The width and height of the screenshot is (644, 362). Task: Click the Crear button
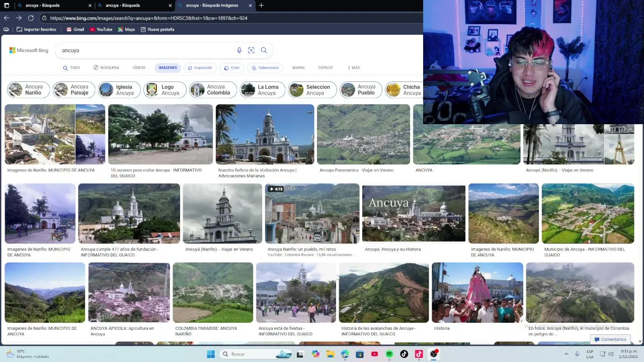[x=232, y=68]
